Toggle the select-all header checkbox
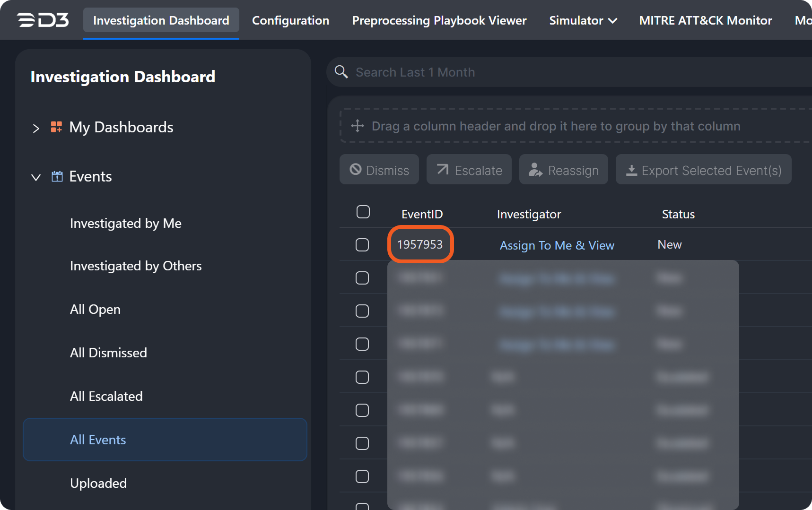812x510 pixels. point(363,212)
